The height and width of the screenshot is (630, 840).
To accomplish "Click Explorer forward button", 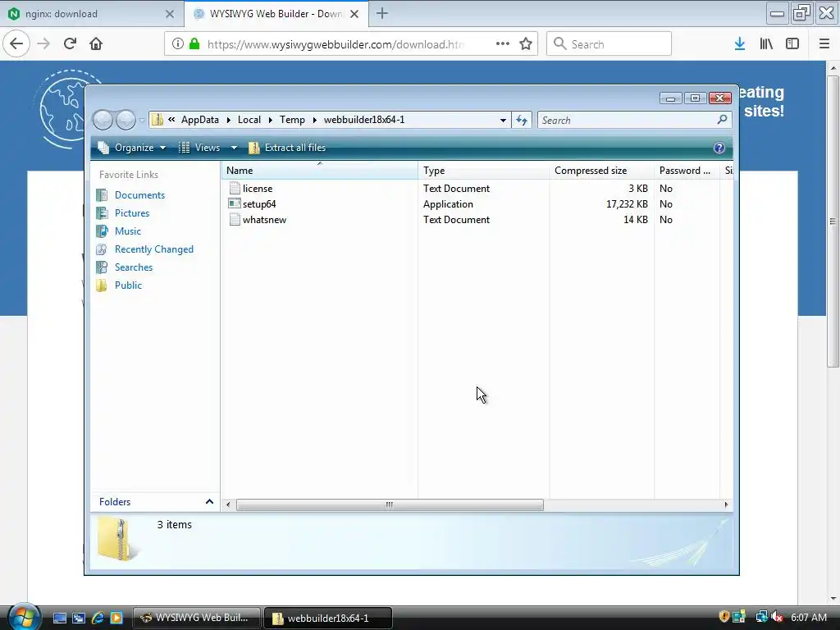I will point(126,120).
